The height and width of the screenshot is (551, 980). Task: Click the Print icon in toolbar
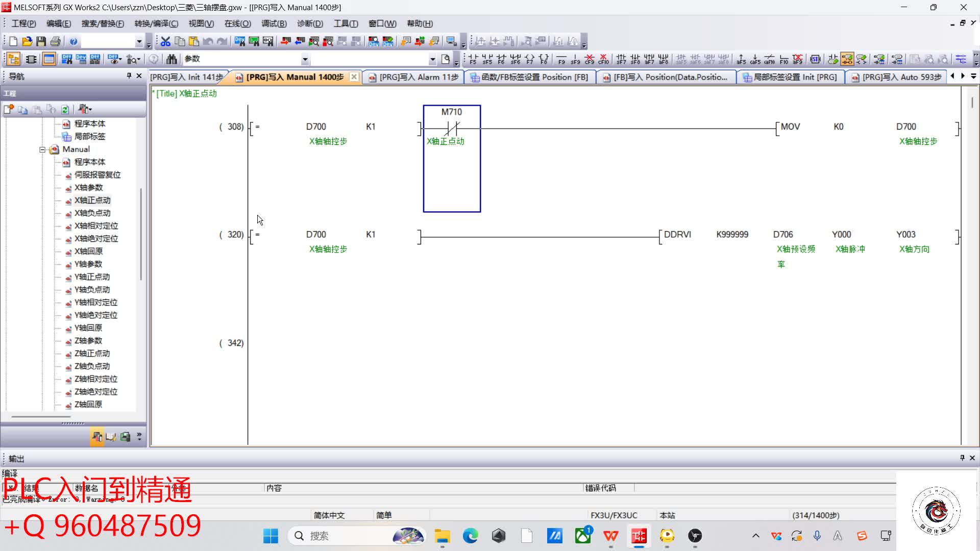click(x=56, y=41)
